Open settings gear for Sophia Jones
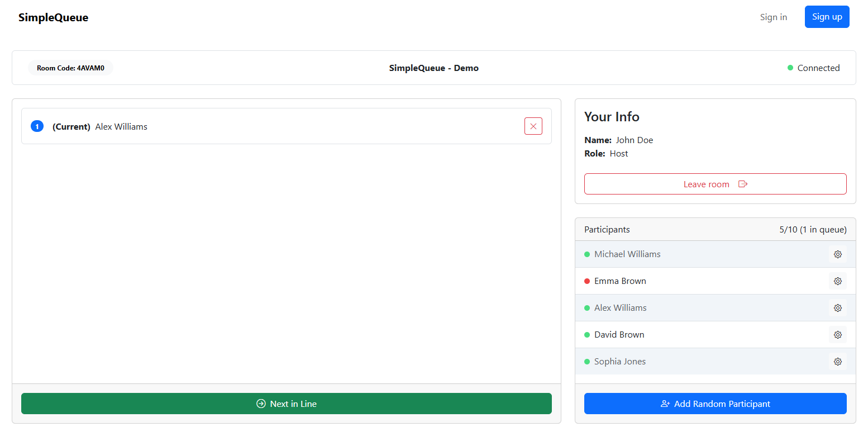This screenshot has height=441, width=868. [x=837, y=361]
